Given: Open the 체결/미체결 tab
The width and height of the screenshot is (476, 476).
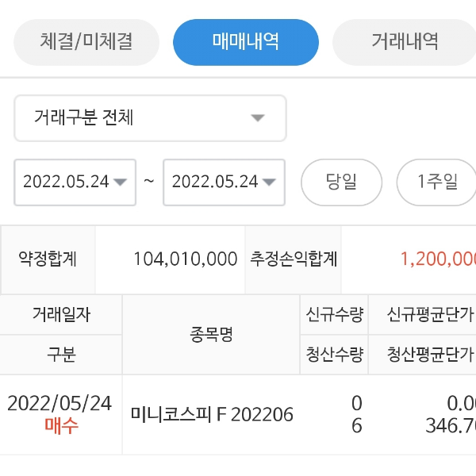Looking at the screenshot, I should (86, 41).
